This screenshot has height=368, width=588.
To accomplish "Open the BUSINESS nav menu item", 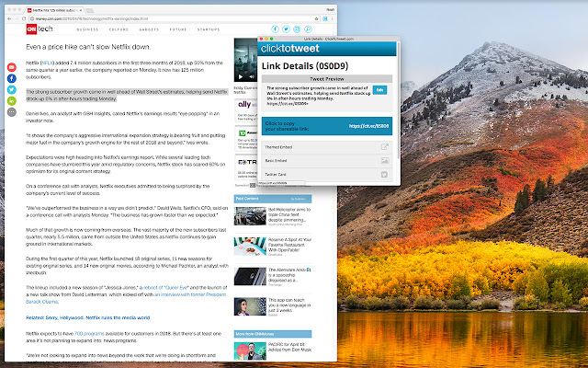I will pyautogui.click(x=87, y=29).
